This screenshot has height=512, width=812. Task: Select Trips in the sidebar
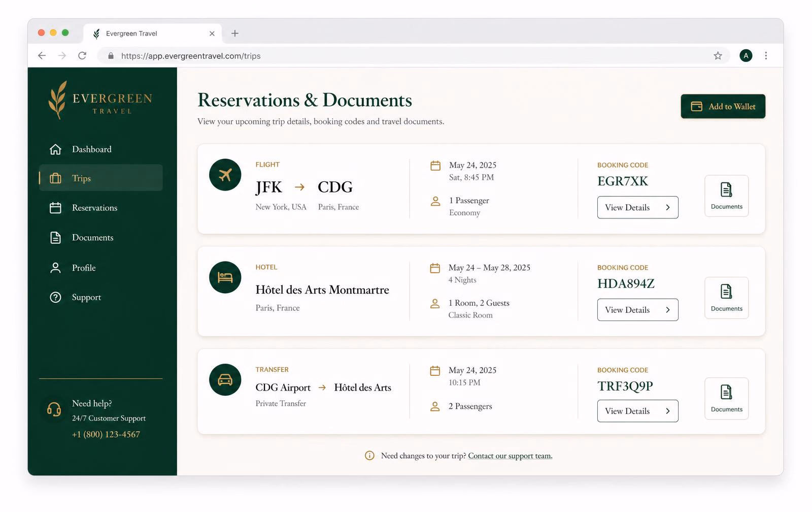(x=100, y=178)
